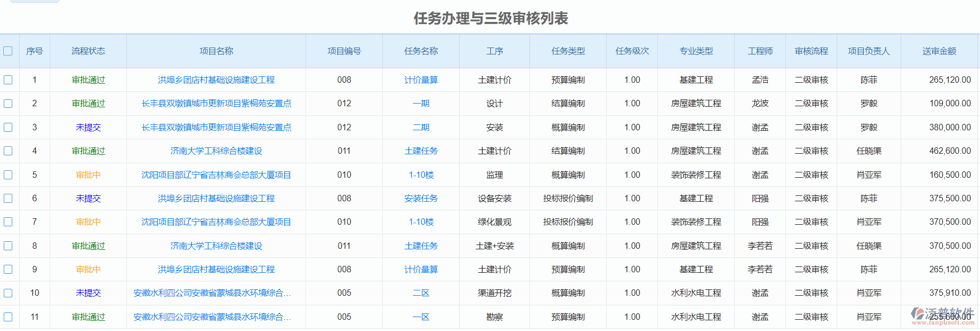Open 济南大学工科综合楼建设 link in row 4

[216, 151]
